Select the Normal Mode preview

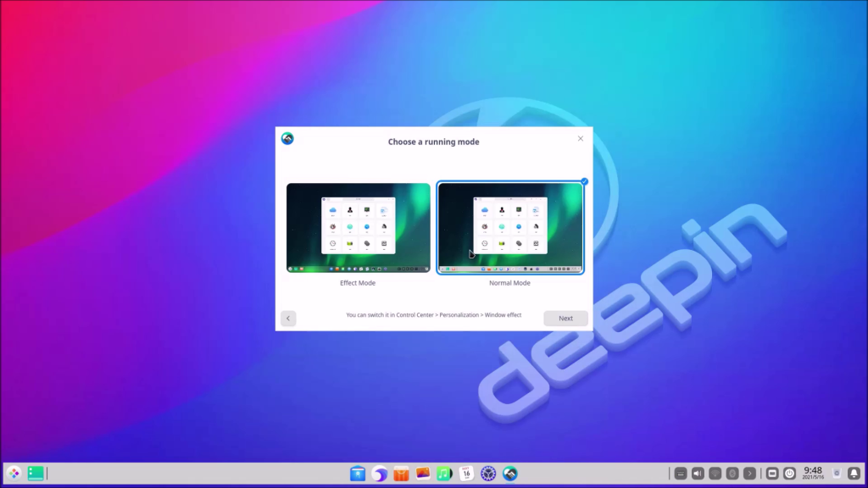tap(509, 228)
